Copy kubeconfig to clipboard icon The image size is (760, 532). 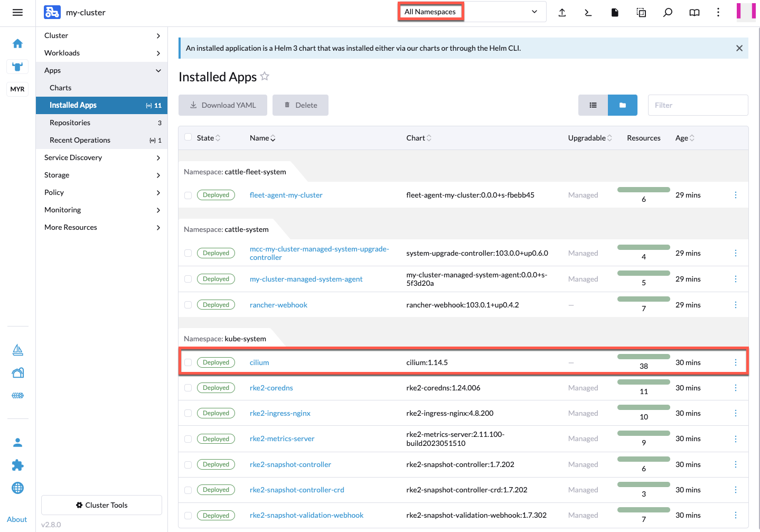(x=641, y=12)
